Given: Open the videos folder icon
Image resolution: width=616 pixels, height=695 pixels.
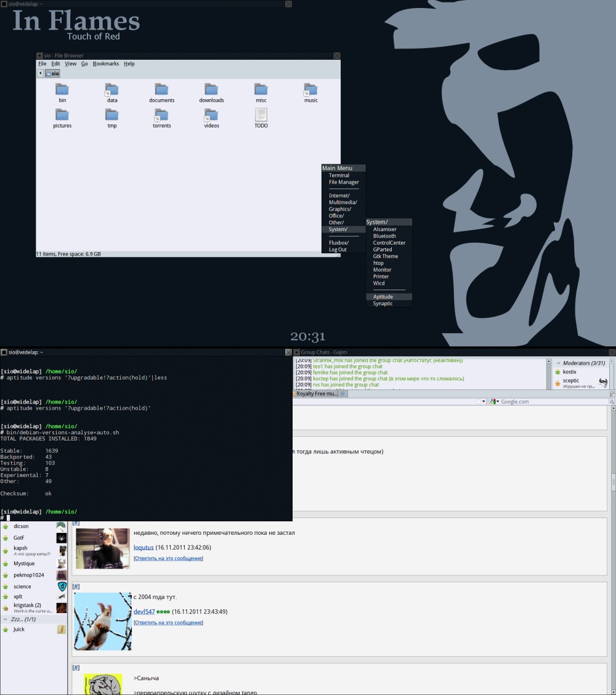Looking at the screenshot, I should (x=211, y=115).
